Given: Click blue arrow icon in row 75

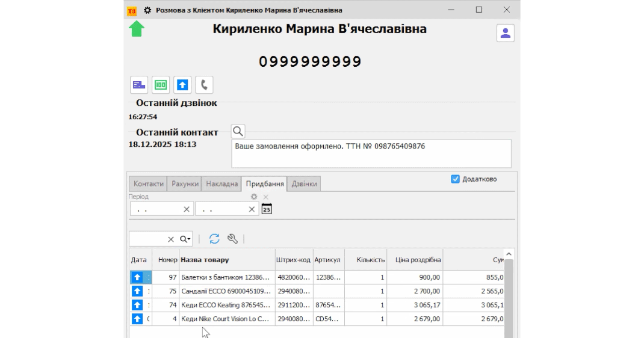Looking at the screenshot, I should tap(137, 291).
